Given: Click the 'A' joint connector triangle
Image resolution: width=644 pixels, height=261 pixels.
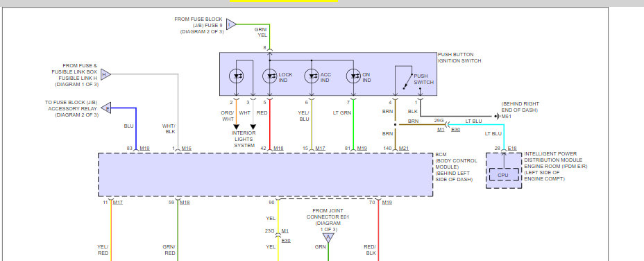Looking at the screenshot, I should coord(328,238).
